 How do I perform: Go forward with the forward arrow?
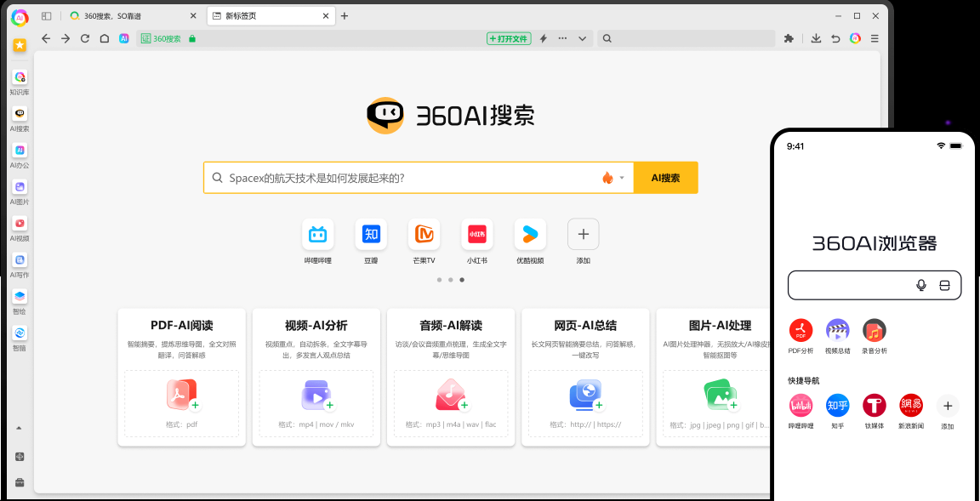pyautogui.click(x=66, y=39)
